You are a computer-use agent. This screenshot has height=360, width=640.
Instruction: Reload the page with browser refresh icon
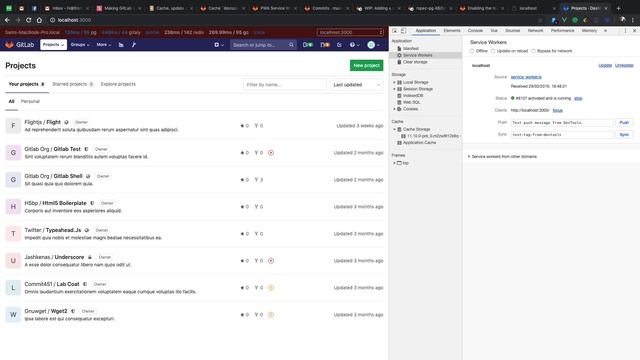(28, 20)
